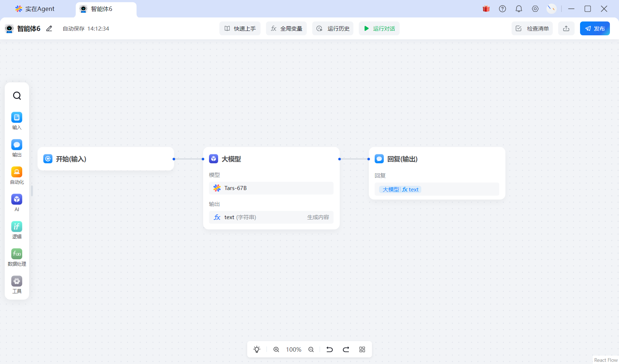619x364 pixels.
Task: Select the 逻辑 node category icon
Action: (x=17, y=227)
